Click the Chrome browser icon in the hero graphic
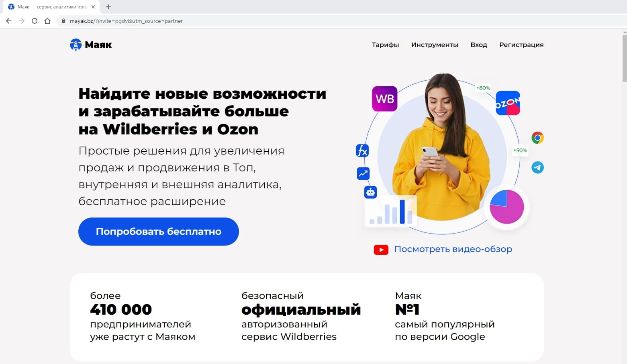This screenshot has width=627, height=364. coord(537,138)
